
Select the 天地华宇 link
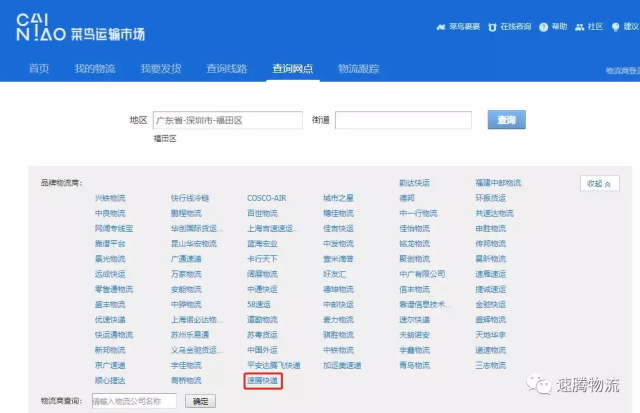point(490,335)
